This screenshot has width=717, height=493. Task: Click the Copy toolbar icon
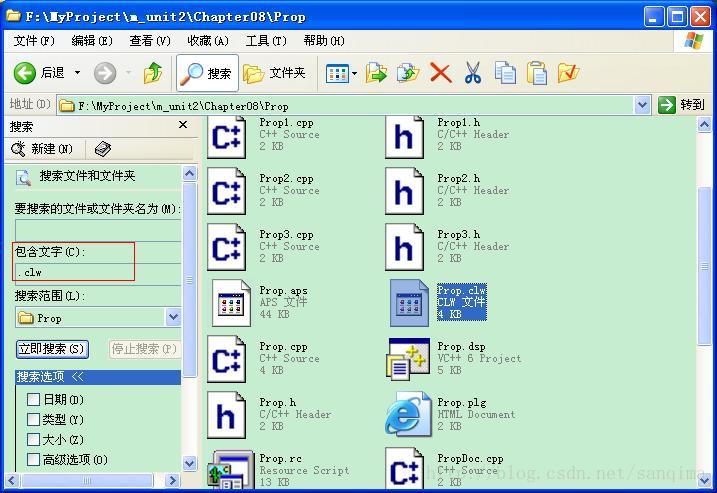[505, 73]
